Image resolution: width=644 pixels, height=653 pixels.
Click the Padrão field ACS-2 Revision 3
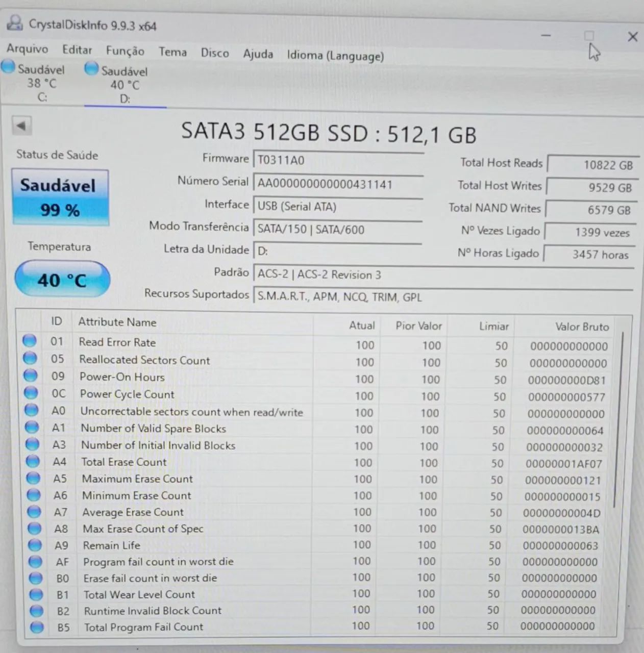pyautogui.click(x=443, y=274)
